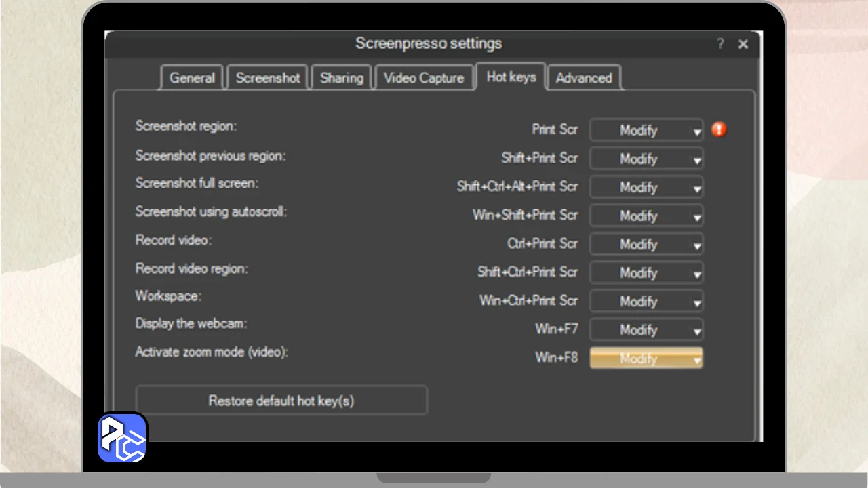Expand Modify dropdown for Record video region
The width and height of the screenshot is (868, 488).
click(646, 272)
